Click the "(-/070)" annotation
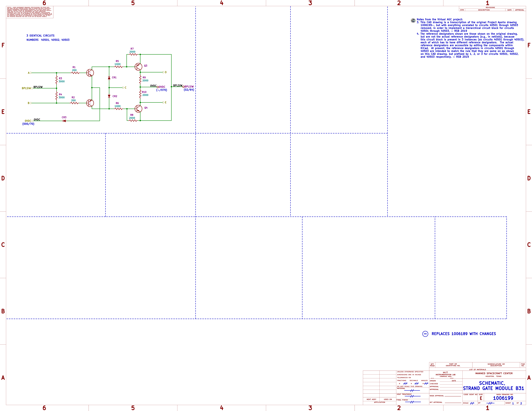532x411 pixels. [x=162, y=90]
